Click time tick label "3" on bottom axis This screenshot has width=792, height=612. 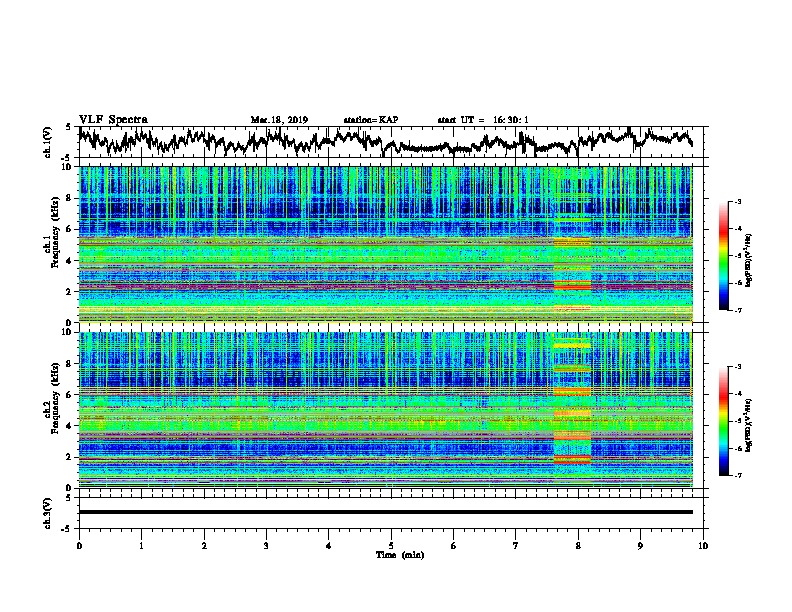[266, 546]
